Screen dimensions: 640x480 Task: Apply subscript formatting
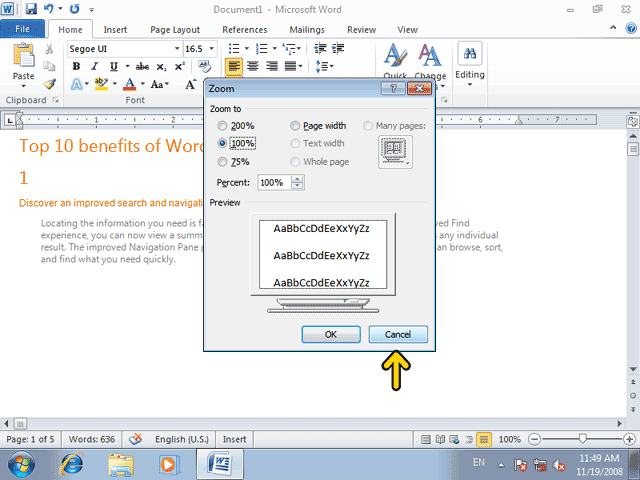(x=161, y=67)
